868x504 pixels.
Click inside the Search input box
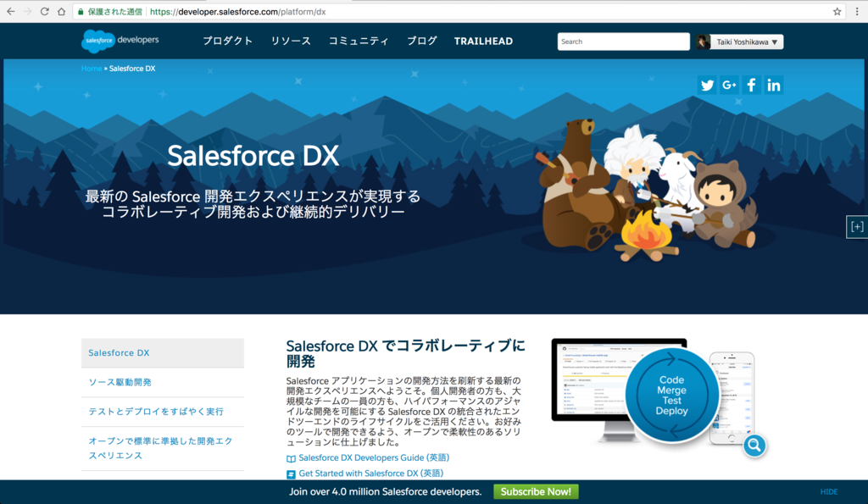(x=623, y=41)
